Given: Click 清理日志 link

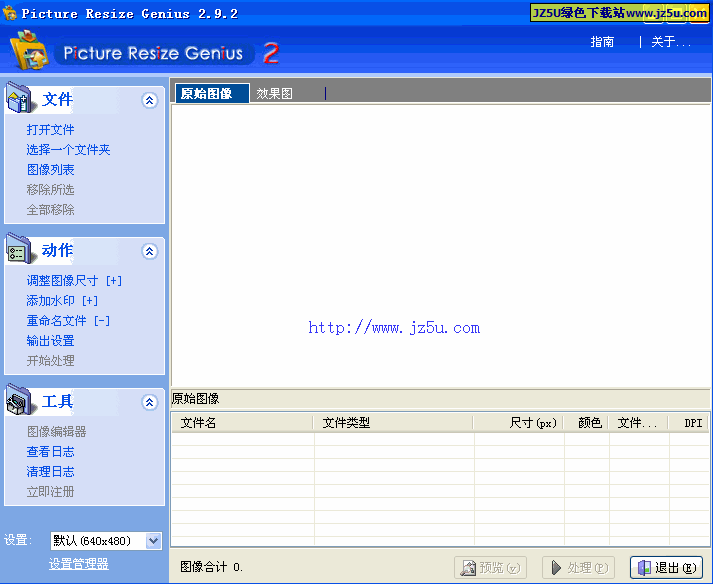Looking at the screenshot, I should (50, 472).
